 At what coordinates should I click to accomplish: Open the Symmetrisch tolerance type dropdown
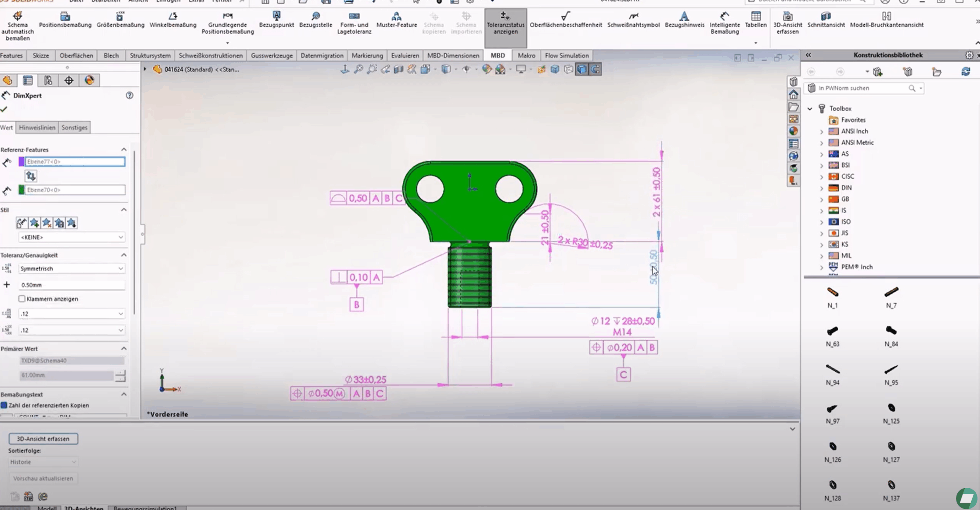(x=72, y=268)
